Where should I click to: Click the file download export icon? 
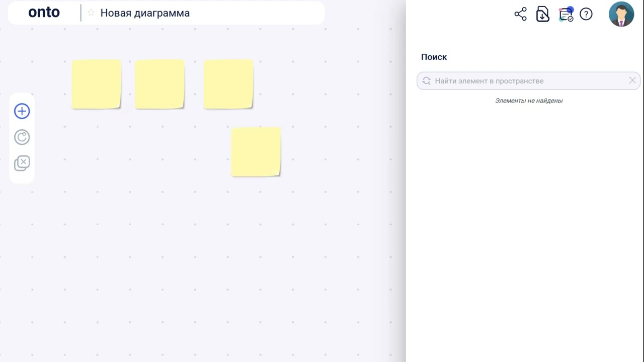point(543,14)
